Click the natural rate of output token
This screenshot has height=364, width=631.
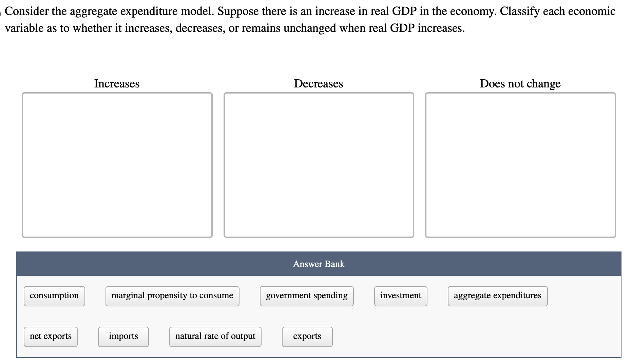coord(215,336)
